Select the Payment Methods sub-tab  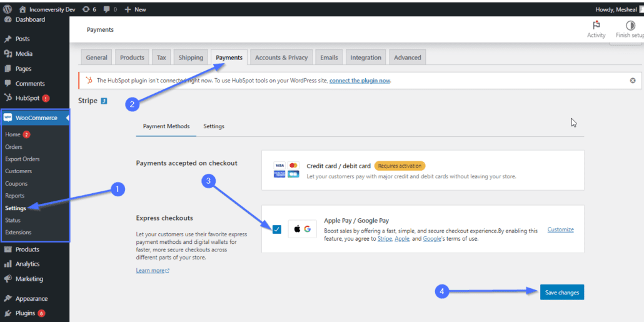click(166, 126)
